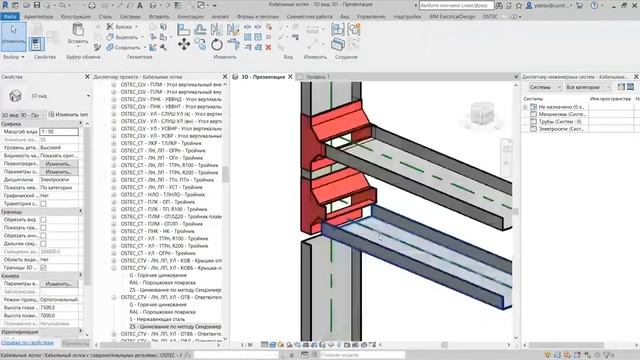Click the Paste (Вставить) clipboard icon
Image resolution: width=640 pixels, height=360 pixels.
[78, 30]
